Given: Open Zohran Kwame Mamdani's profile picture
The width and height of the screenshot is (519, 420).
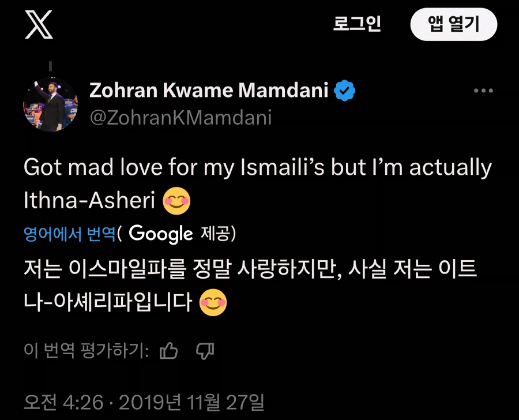Looking at the screenshot, I should pyautogui.click(x=50, y=104).
